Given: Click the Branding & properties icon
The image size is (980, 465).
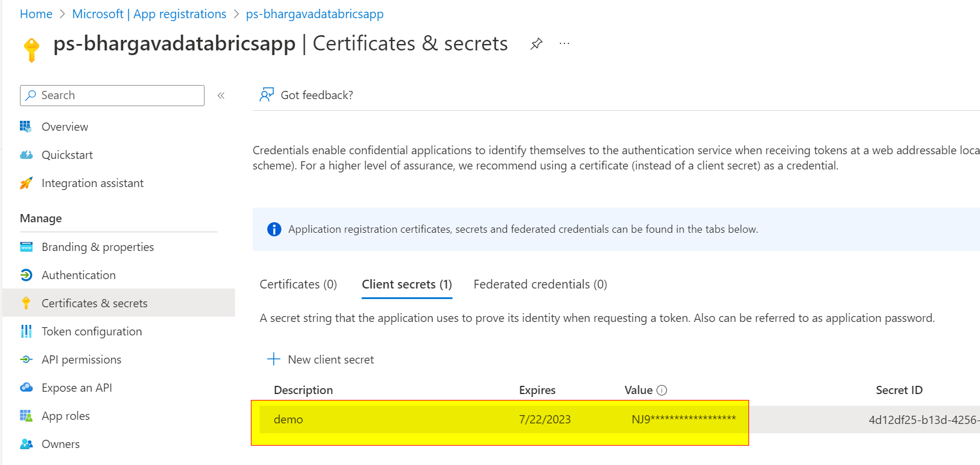Looking at the screenshot, I should [x=26, y=247].
